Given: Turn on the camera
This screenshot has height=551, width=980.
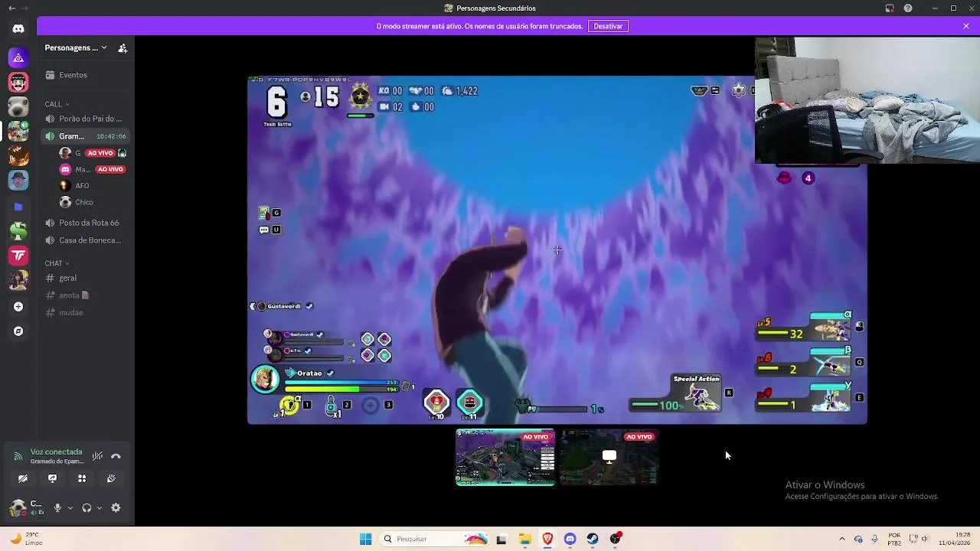Looking at the screenshot, I should tap(23, 478).
